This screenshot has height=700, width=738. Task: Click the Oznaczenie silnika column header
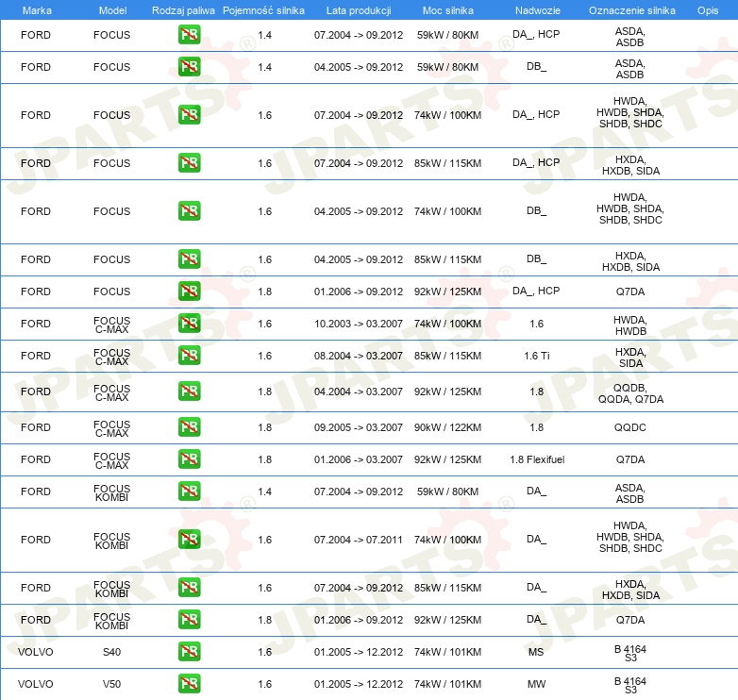[631, 10]
